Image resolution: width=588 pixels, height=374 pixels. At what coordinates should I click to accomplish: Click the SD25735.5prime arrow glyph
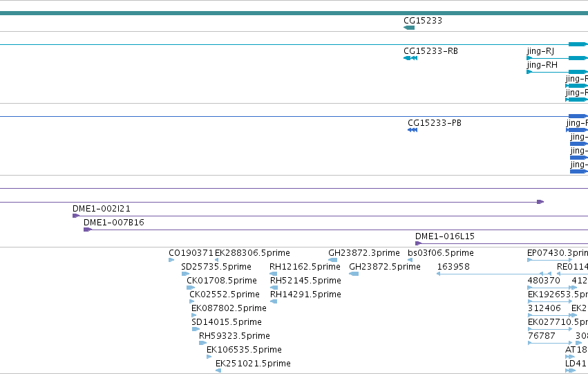[185, 274]
